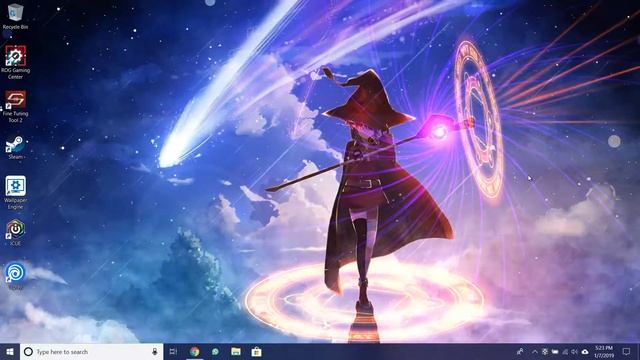Expand hidden system tray icons chevron
Image resolution: width=640 pixels, height=360 pixels.
[535, 351]
